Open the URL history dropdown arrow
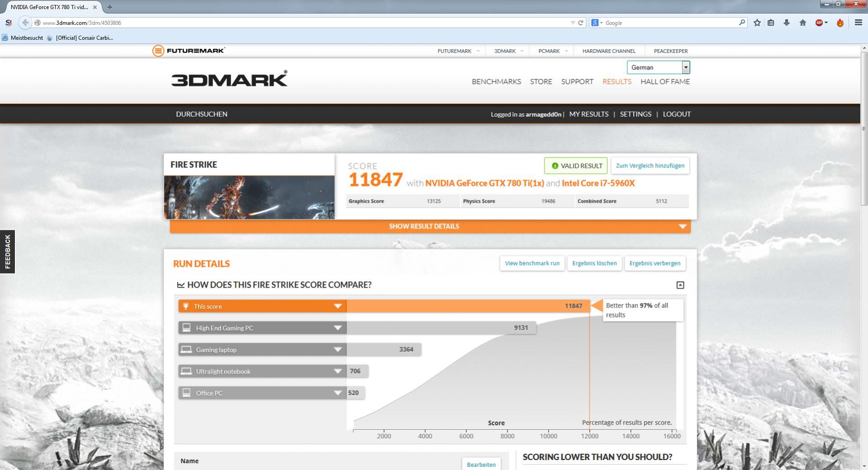Screen dimensions: 868x470 573,23
